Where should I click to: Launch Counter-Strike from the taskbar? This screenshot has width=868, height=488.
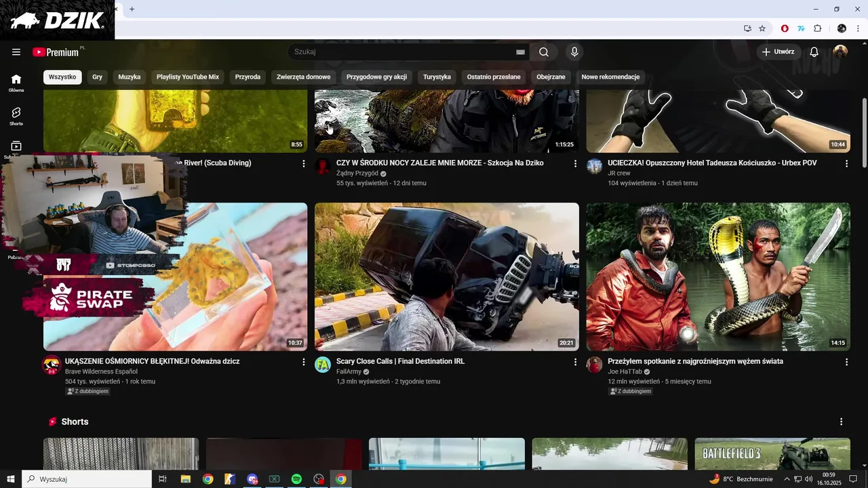point(230,479)
